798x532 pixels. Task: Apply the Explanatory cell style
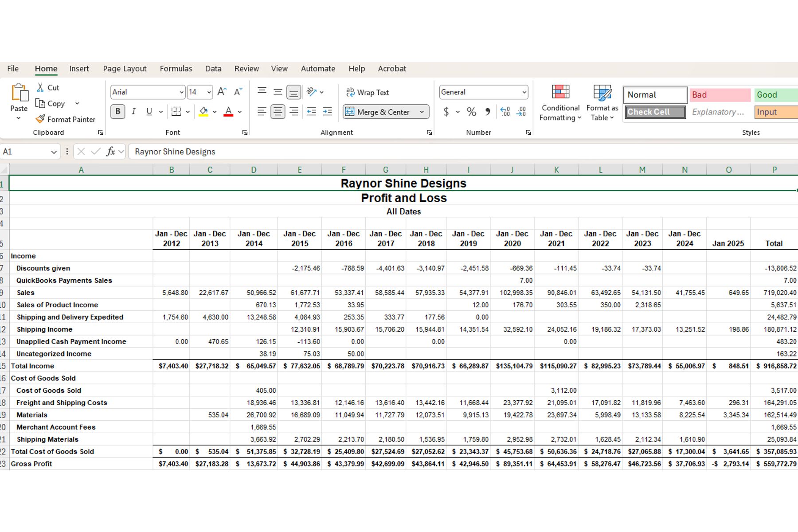[720, 112]
